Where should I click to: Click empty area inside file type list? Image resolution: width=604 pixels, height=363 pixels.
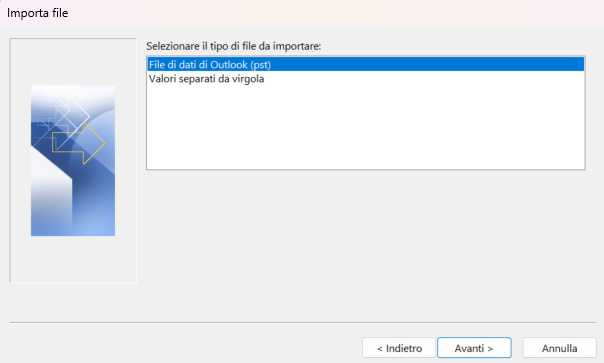(x=366, y=127)
